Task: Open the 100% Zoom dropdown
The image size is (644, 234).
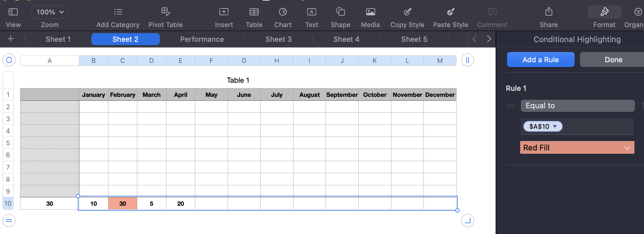Action: click(50, 12)
